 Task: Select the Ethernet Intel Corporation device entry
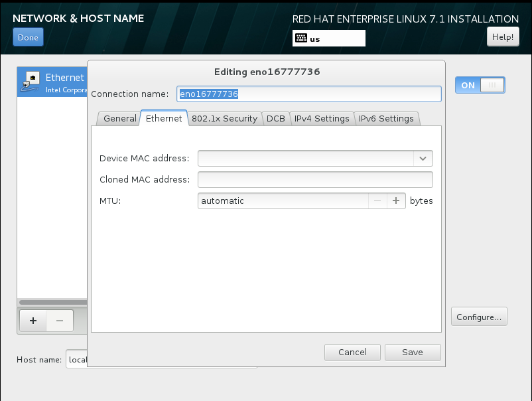[52, 82]
